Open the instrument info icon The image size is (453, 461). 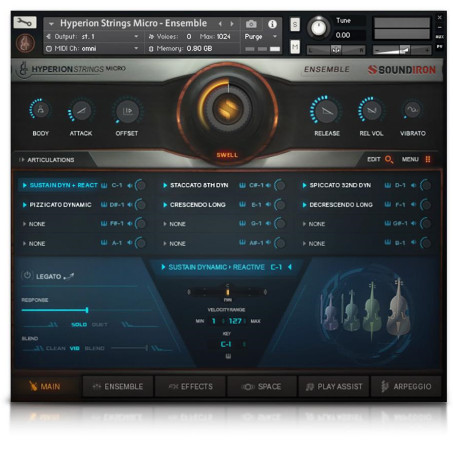(272, 24)
